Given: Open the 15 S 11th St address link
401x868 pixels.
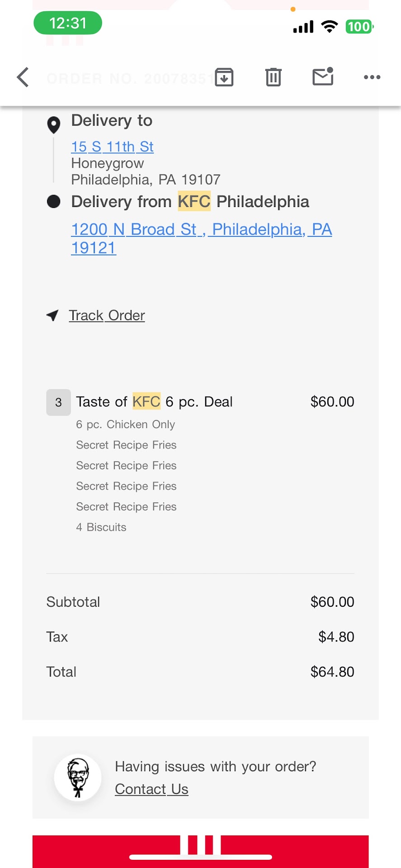Looking at the screenshot, I should coord(112,146).
